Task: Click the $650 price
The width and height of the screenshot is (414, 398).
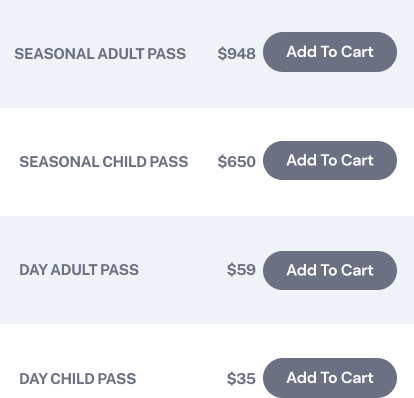Action: (236, 162)
